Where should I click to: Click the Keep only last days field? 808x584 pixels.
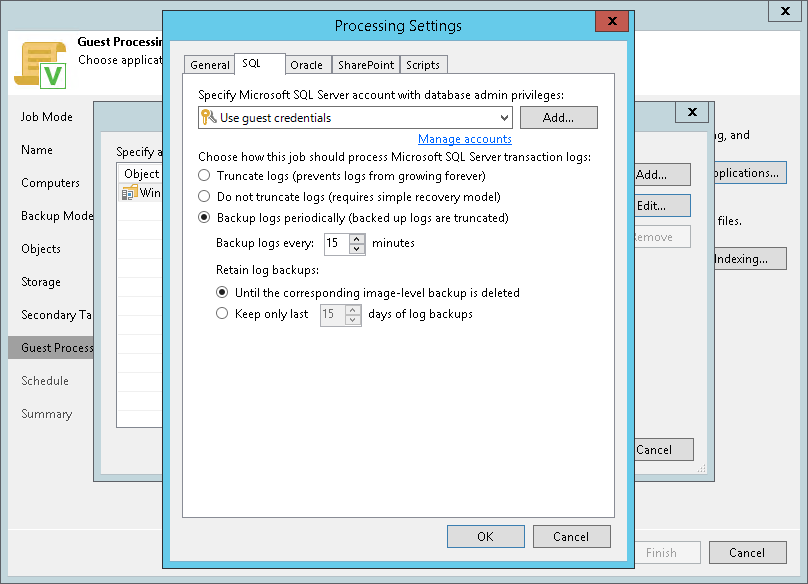click(333, 314)
